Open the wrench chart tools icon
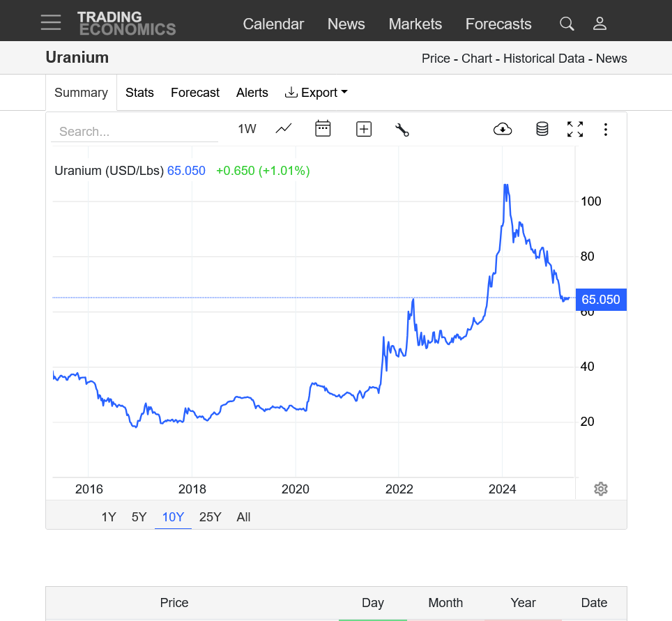This screenshot has height=621, width=672. tap(402, 129)
